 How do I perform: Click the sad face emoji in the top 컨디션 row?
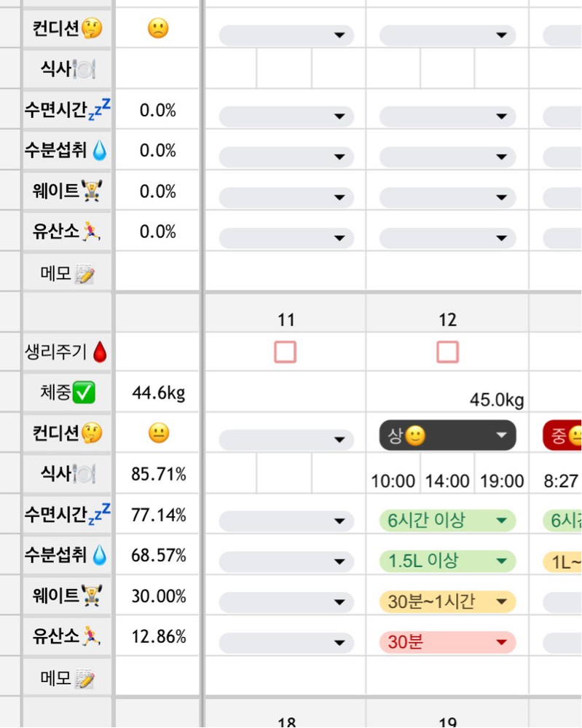click(x=157, y=28)
